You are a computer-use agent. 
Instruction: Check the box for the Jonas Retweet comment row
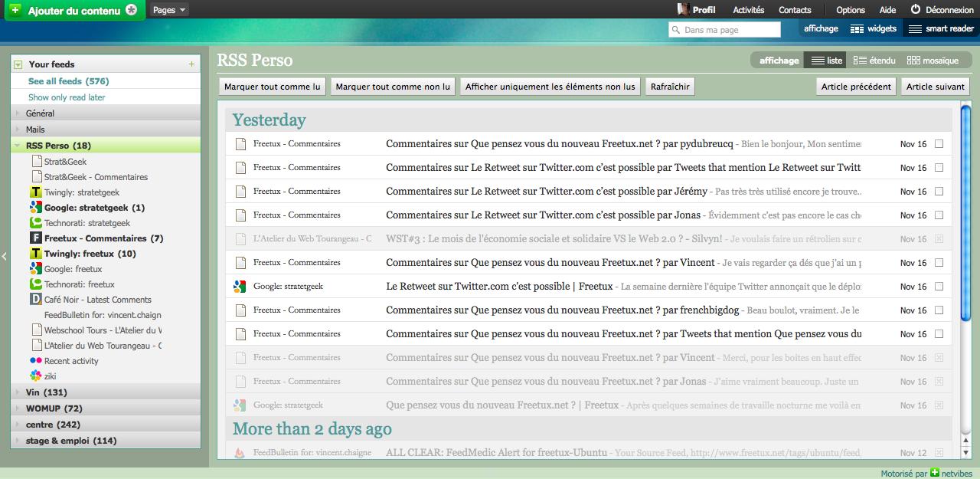click(939, 215)
